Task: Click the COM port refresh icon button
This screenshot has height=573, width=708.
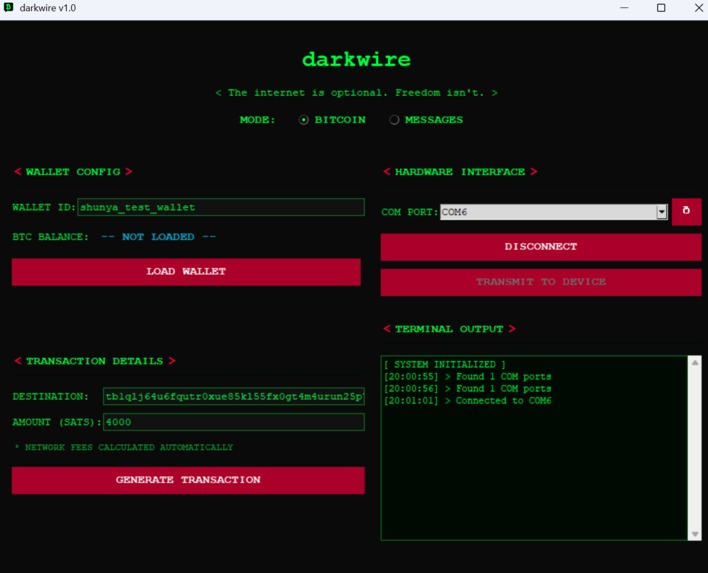Action: coord(686,211)
